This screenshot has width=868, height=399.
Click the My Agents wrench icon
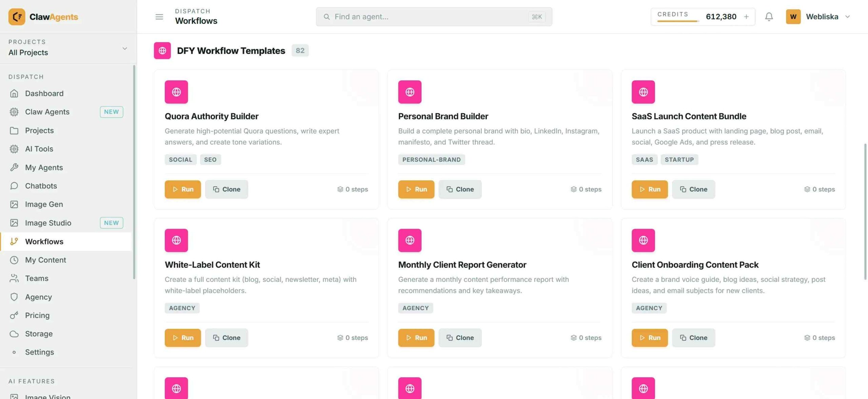[14, 167]
